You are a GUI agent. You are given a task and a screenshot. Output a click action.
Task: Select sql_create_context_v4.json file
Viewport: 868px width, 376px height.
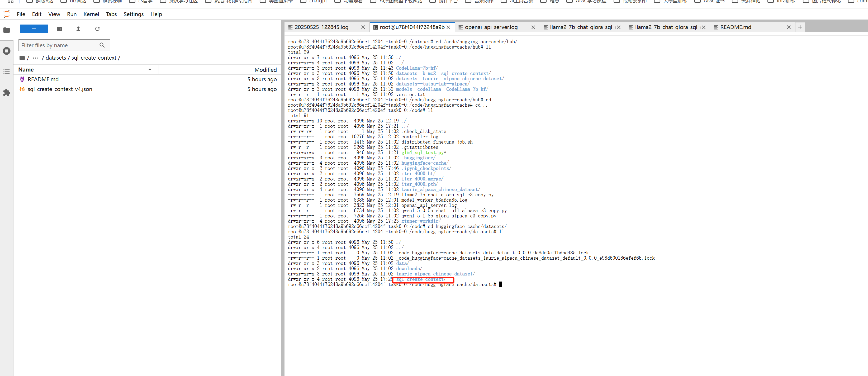click(60, 89)
